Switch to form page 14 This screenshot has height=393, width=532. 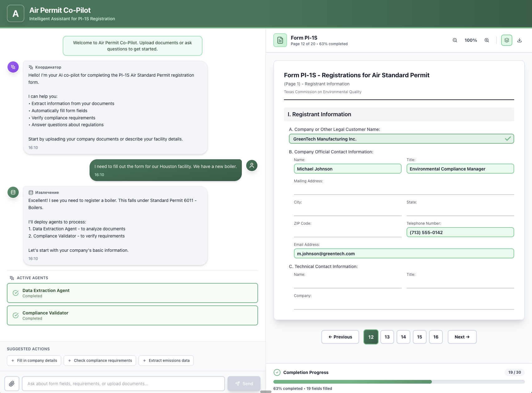[403, 337]
